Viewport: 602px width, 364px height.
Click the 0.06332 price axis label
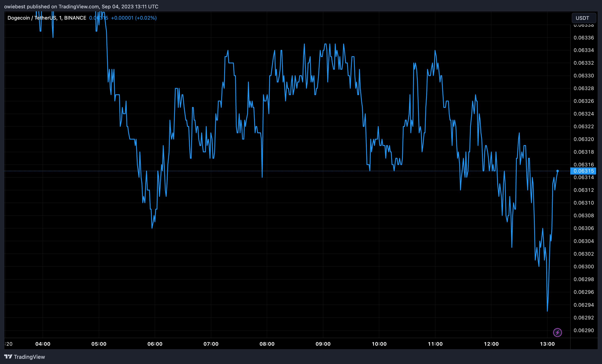point(584,63)
